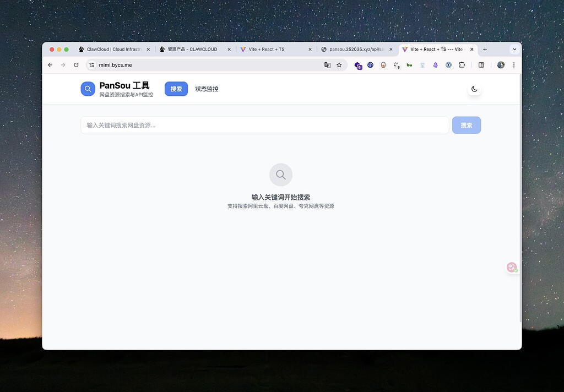Click the PanSou 工具 title
Image resolution: width=564 pixels, height=392 pixels.
pyautogui.click(x=124, y=85)
